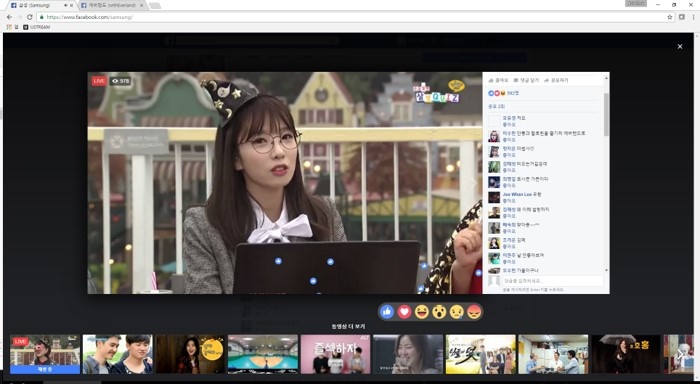Click the secure padlock icon in address bar
The image size is (700, 384).
[42, 17]
